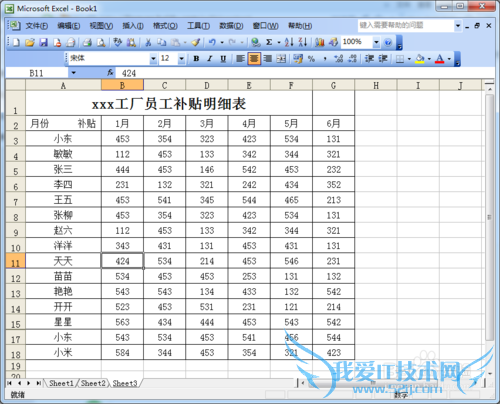Open Print Preview
The image size is (500, 404).
101,42
